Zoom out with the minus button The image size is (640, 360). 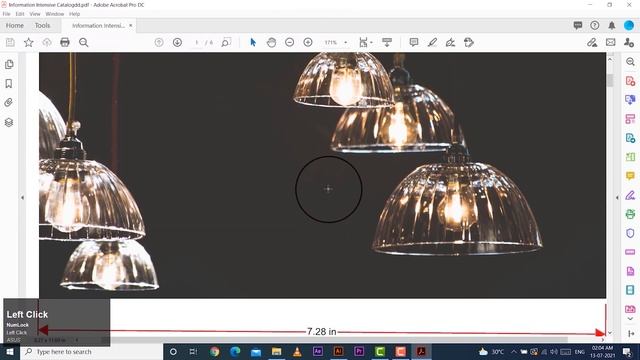(x=289, y=42)
